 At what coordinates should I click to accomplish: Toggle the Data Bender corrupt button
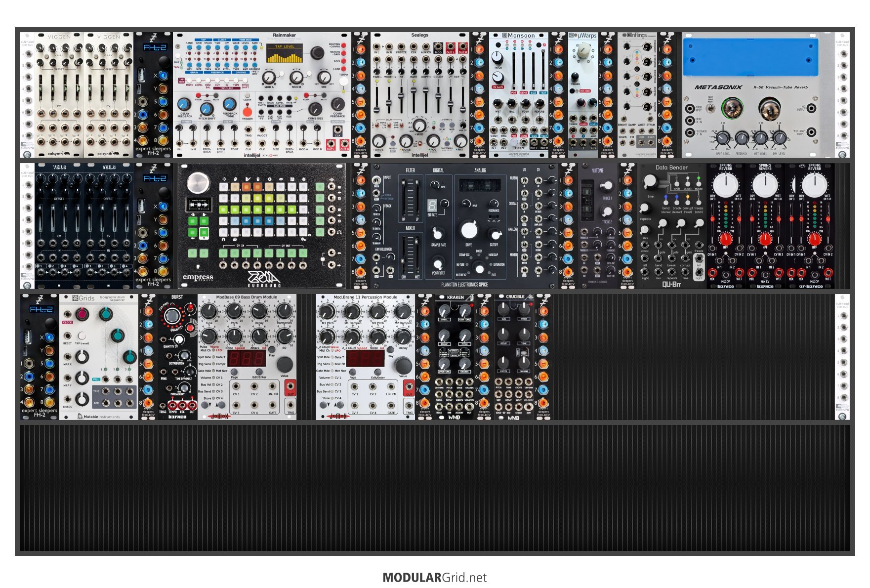tap(688, 203)
